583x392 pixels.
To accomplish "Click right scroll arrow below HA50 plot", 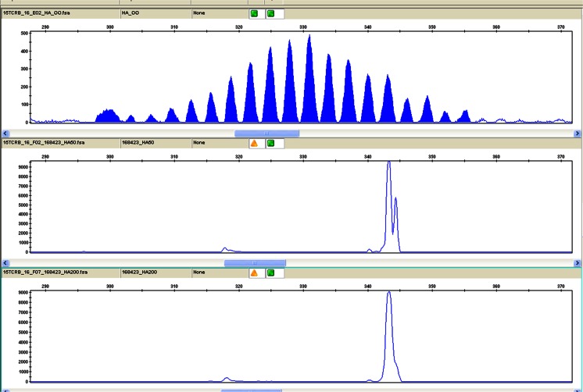I will (578, 262).
